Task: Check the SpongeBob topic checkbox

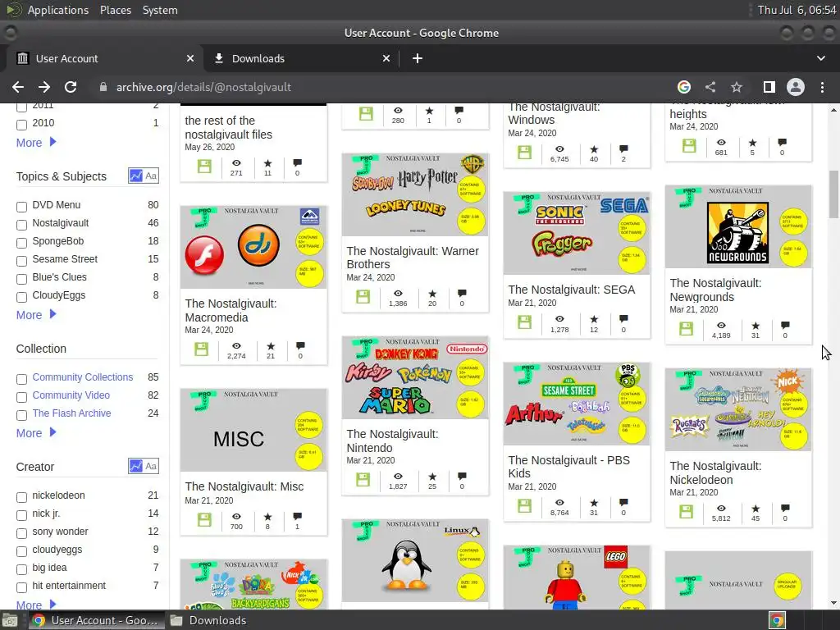Action: 21,243
